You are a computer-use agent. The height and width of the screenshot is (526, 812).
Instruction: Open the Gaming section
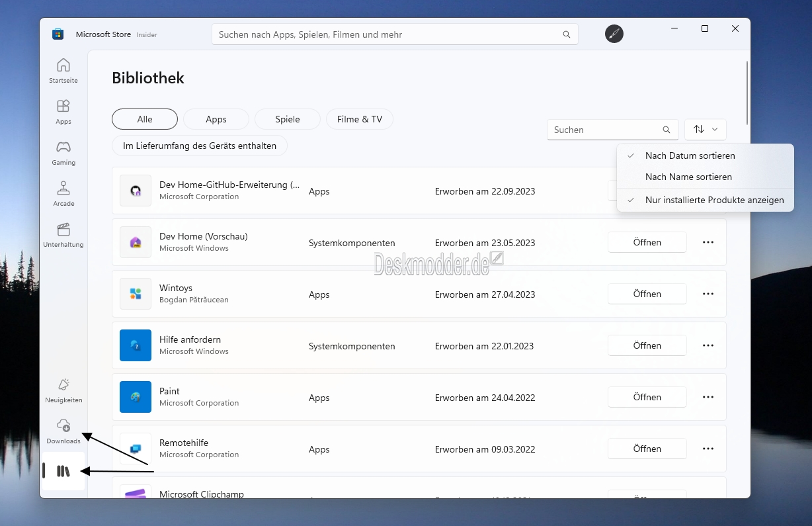(63, 152)
